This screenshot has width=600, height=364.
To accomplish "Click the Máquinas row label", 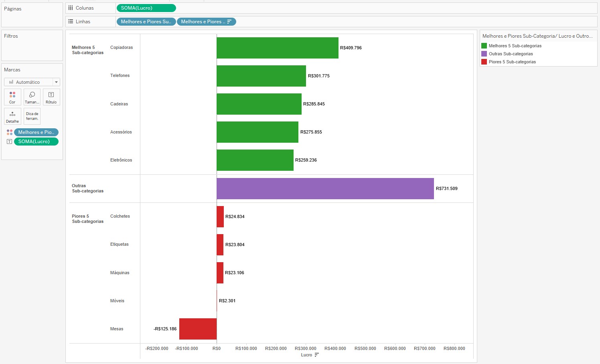I will click(120, 273).
